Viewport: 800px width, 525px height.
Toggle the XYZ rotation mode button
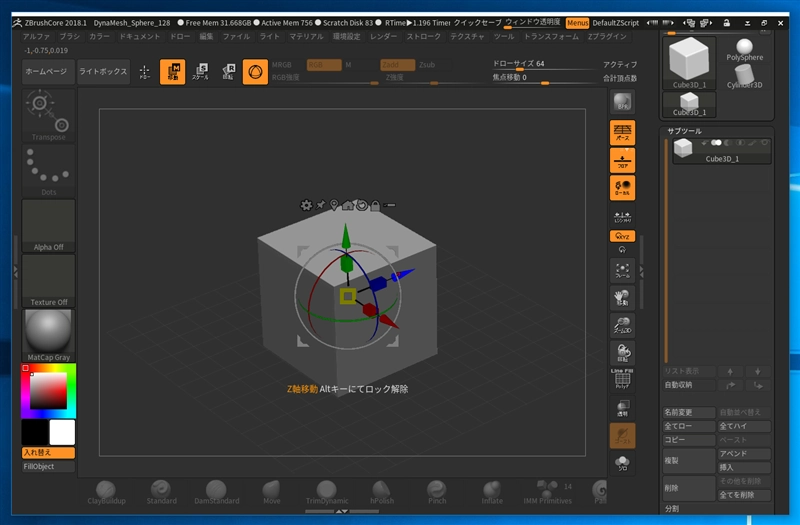[622, 236]
